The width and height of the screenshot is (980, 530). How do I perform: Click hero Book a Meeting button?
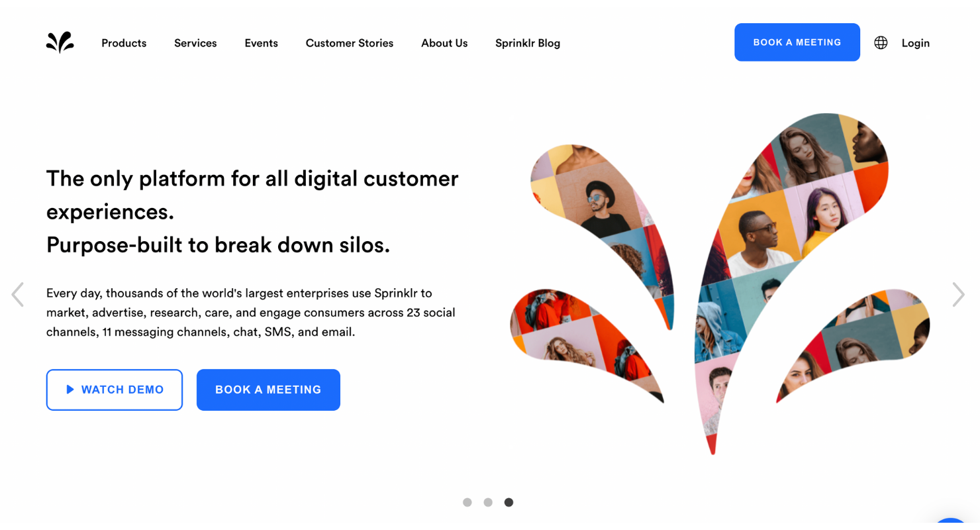click(268, 390)
